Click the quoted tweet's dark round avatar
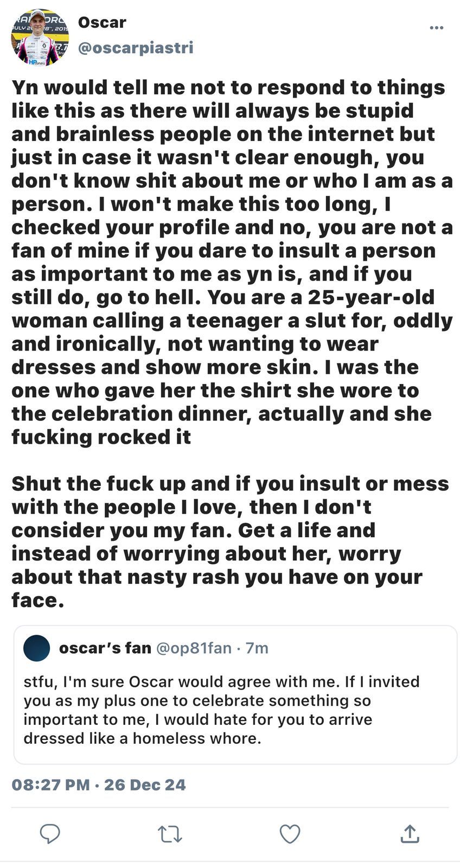 37,648
